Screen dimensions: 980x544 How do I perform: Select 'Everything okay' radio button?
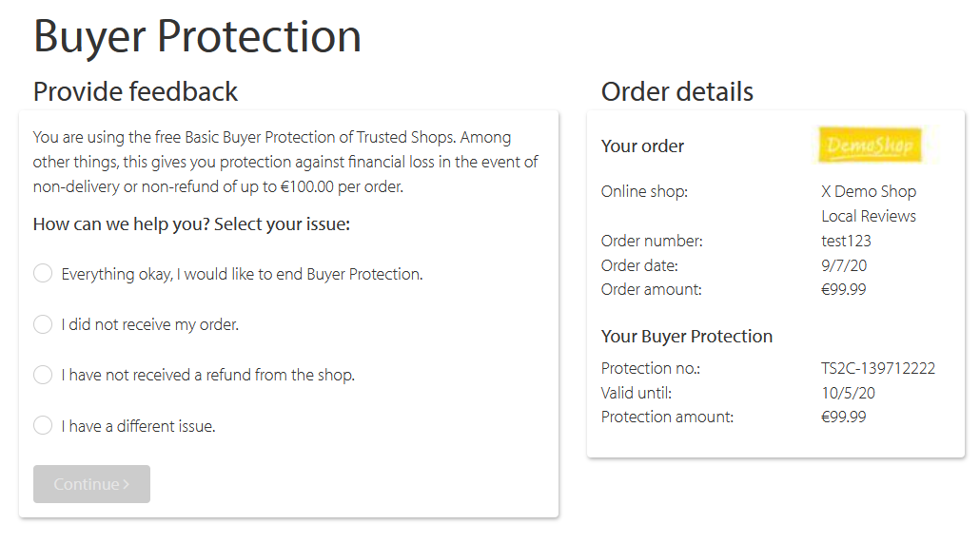pos(43,273)
